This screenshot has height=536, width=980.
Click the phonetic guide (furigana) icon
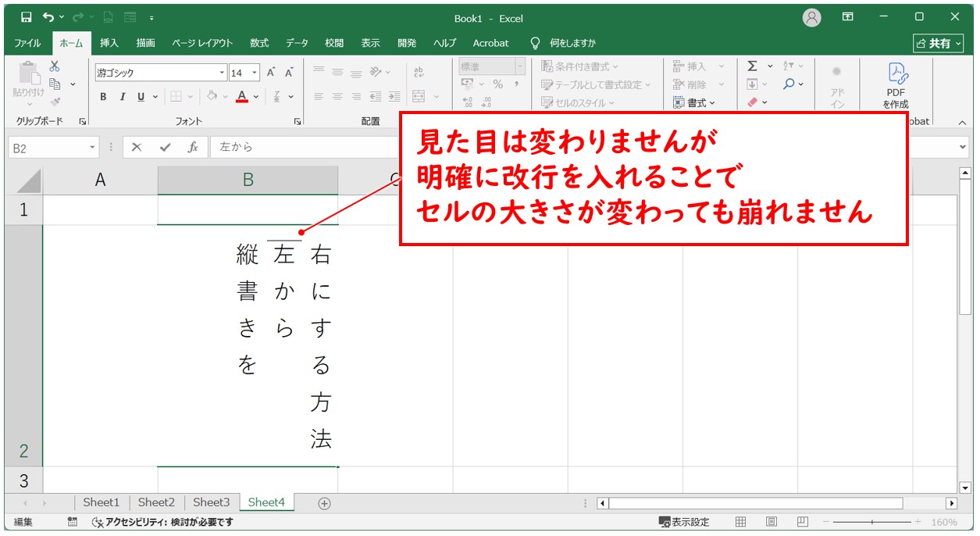pos(277,97)
